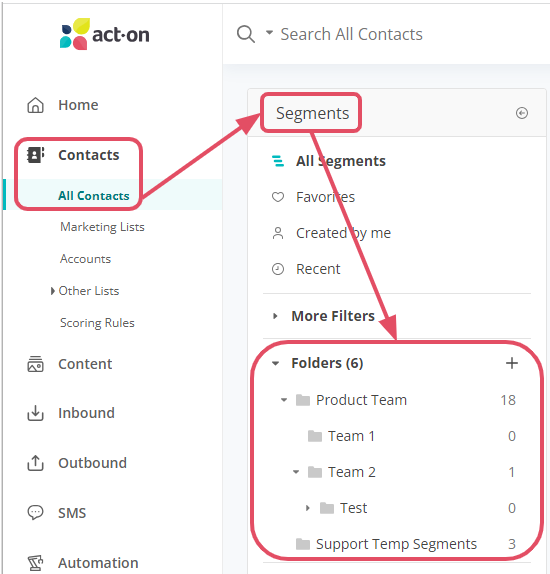Collapse the Folders (6) section
This screenshot has height=574, width=550.
click(275, 364)
